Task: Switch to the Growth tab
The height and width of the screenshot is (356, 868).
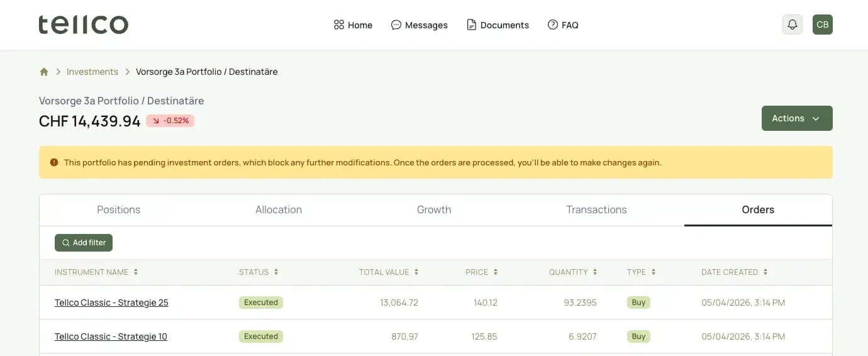Action: click(x=434, y=210)
